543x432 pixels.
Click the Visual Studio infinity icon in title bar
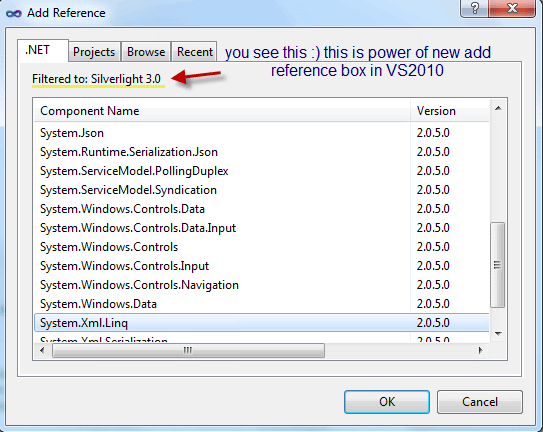point(14,14)
